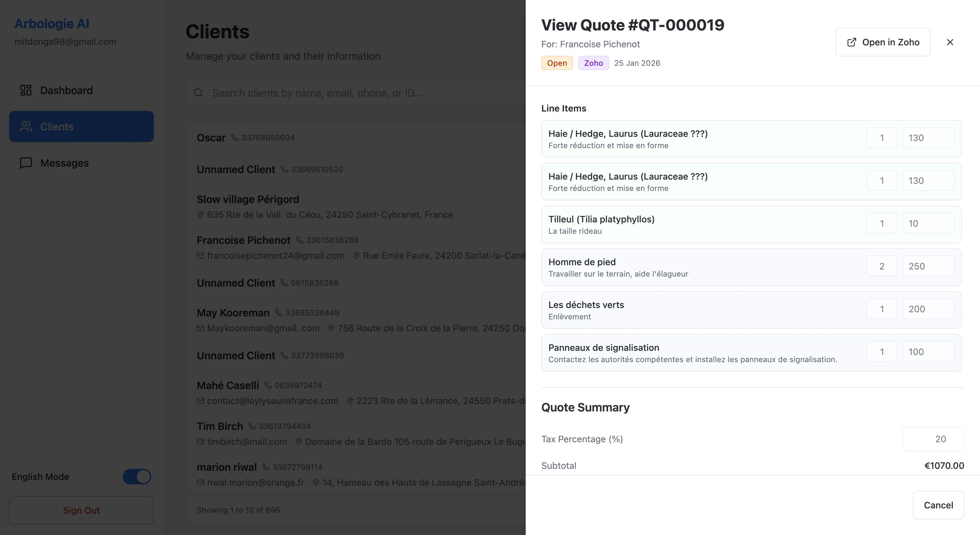Go to Dashboard in sidebar
The image size is (980, 535).
pos(66,90)
